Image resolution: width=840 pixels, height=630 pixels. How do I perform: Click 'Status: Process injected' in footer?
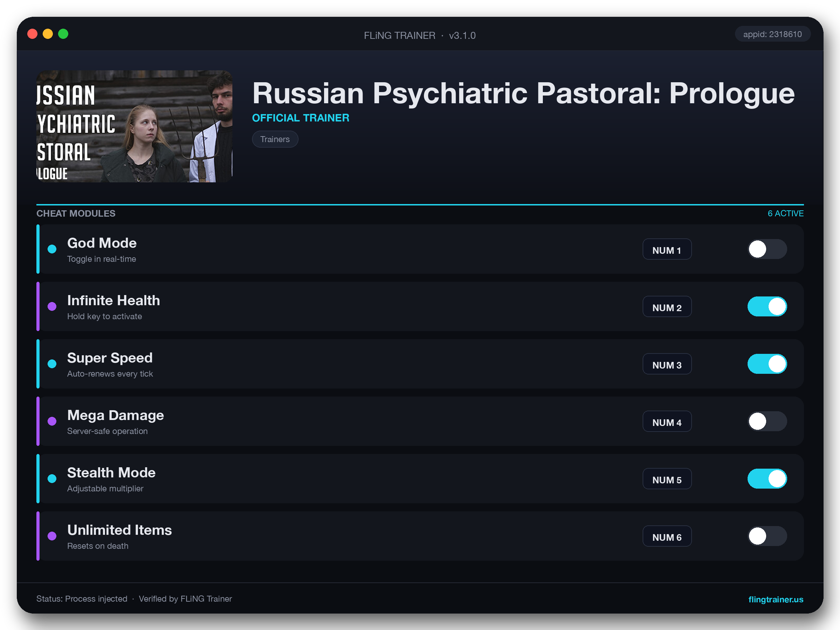(x=82, y=599)
